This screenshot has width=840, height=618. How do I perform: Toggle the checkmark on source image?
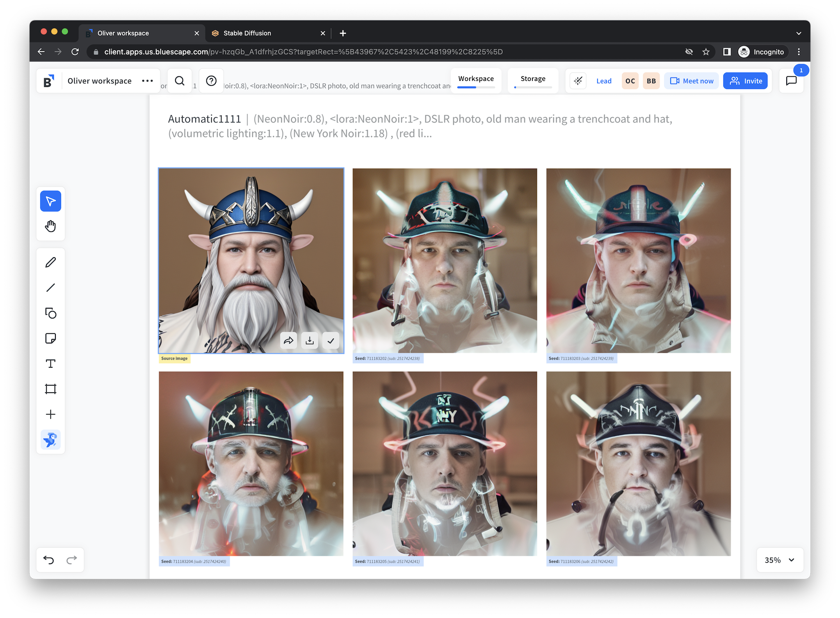point(331,341)
